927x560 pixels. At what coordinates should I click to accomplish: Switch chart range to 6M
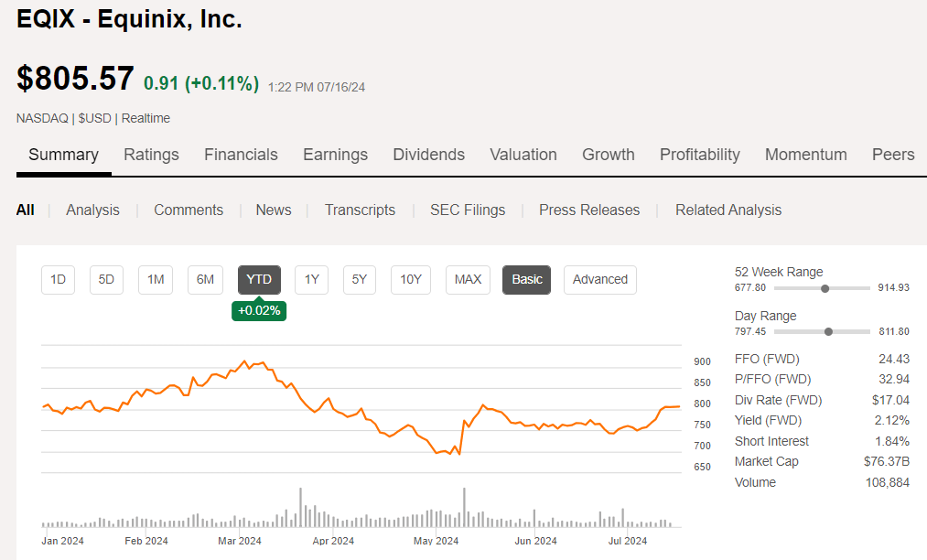(x=205, y=280)
